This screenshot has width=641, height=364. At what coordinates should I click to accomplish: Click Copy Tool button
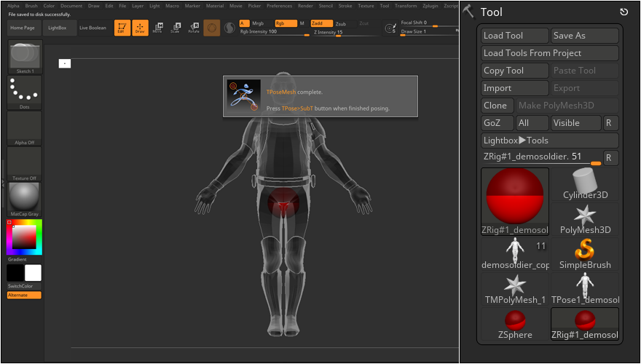click(515, 71)
